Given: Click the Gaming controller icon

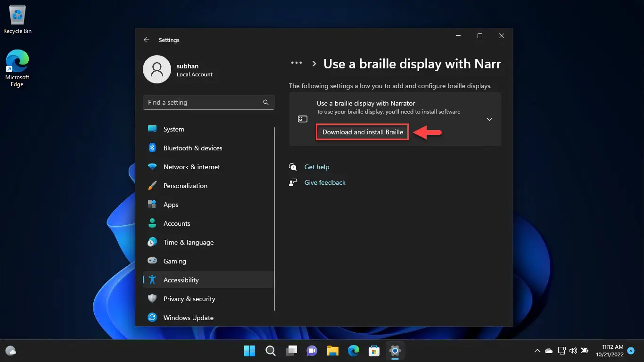Looking at the screenshot, I should coord(152,261).
